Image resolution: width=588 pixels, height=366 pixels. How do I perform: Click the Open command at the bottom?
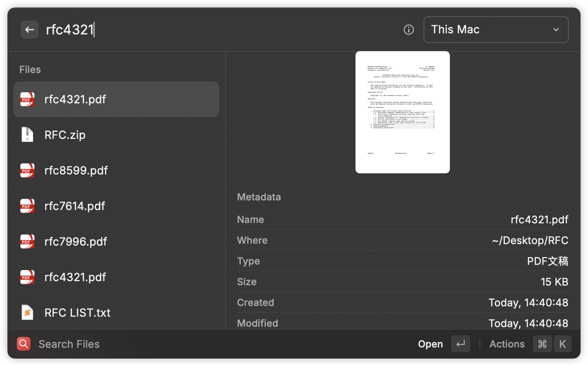tap(430, 344)
